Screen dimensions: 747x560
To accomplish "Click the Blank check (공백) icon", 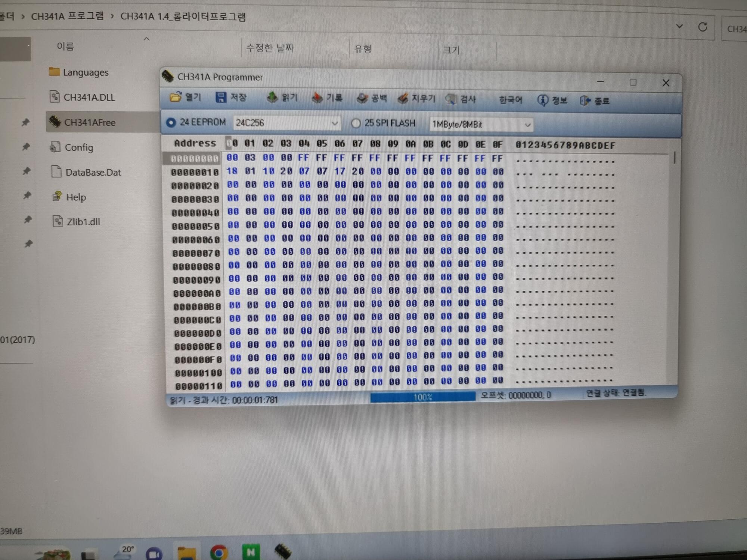I will coord(362,98).
